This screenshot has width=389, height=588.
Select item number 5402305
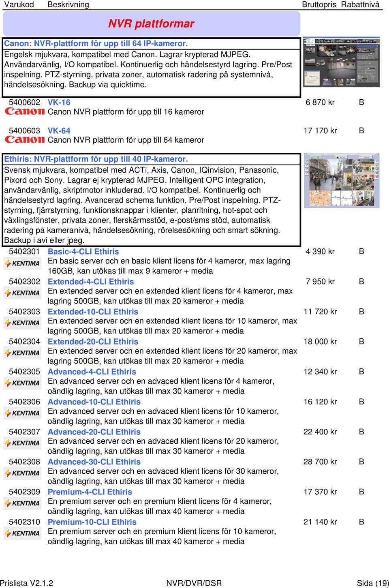[24, 372]
